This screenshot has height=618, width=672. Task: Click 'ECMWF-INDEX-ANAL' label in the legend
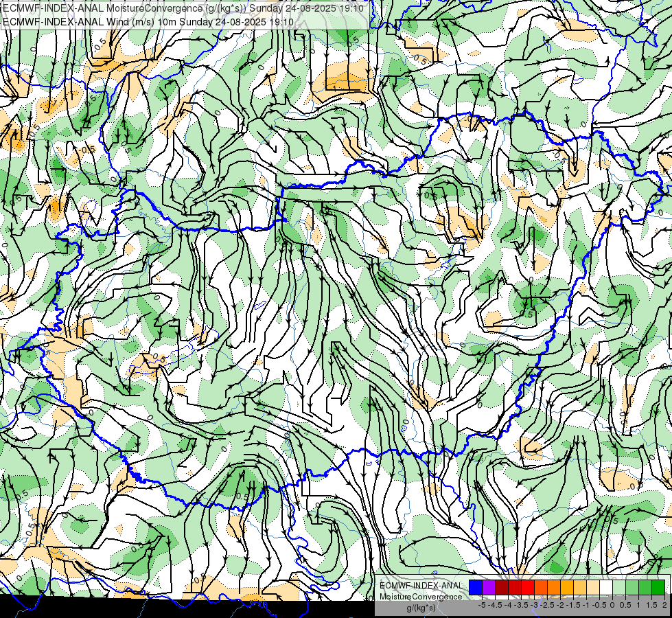coord(421,586)
